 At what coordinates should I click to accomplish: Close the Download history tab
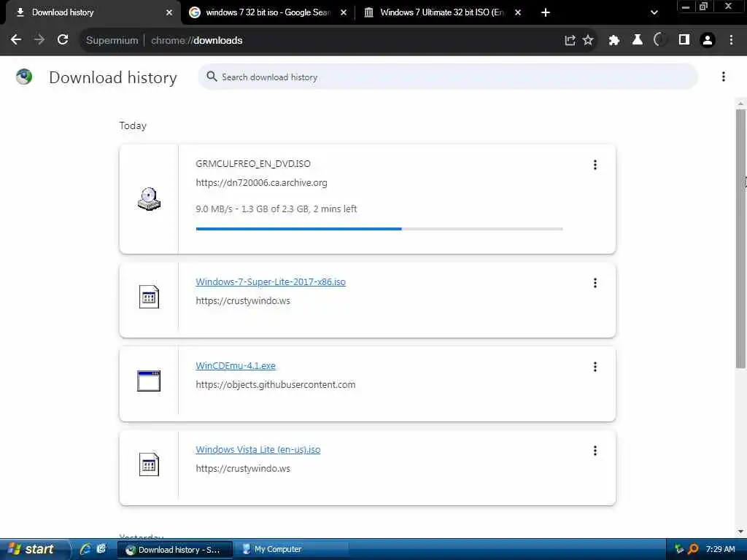(x=169, y=12)
